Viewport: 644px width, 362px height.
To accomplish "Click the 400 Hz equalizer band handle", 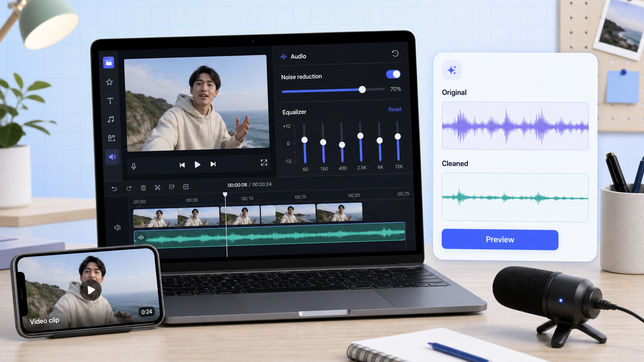I will [342, 145].
